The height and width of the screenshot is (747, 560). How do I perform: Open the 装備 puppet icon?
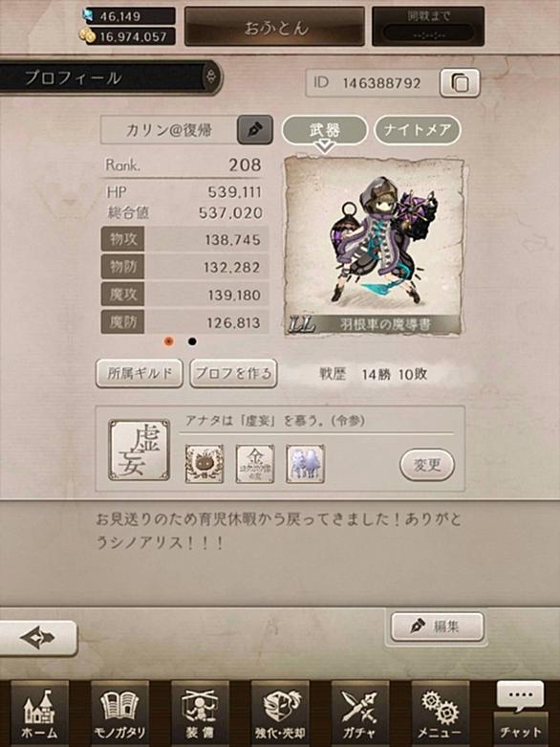200,714
